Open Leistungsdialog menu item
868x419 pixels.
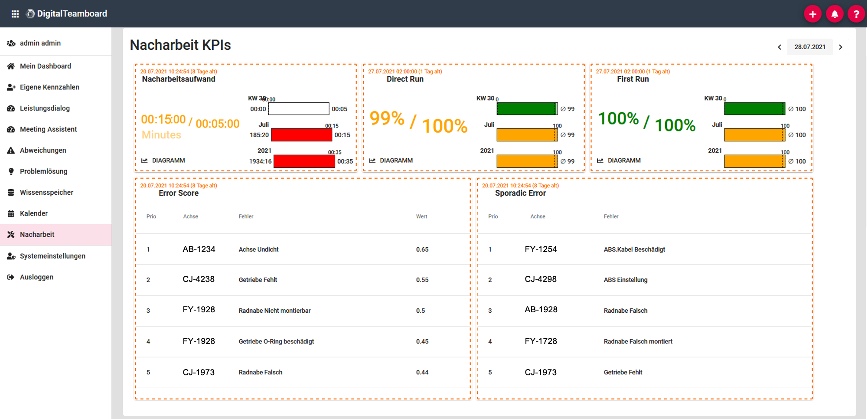click(x=56, y=108)
